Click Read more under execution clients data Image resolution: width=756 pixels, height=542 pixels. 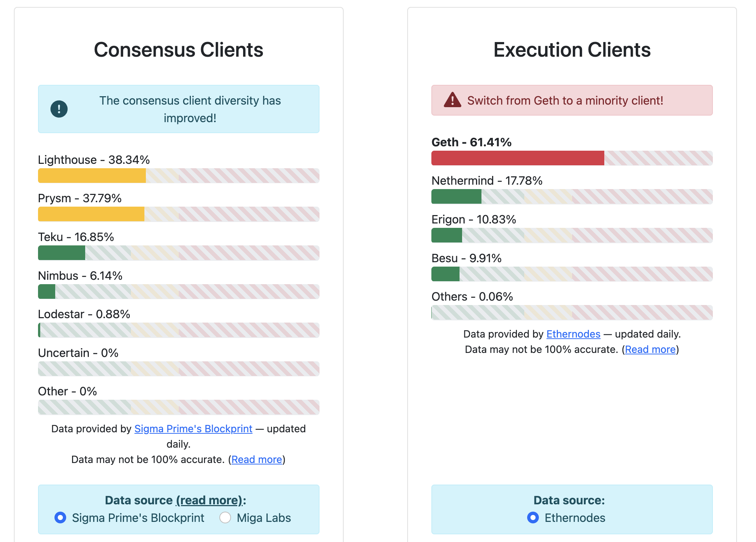650,349
